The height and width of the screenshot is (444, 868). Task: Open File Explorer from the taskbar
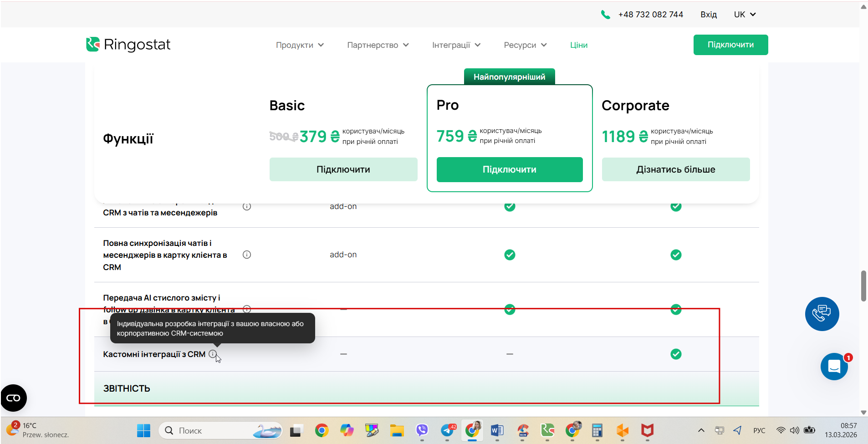click(x=397, y=430)
